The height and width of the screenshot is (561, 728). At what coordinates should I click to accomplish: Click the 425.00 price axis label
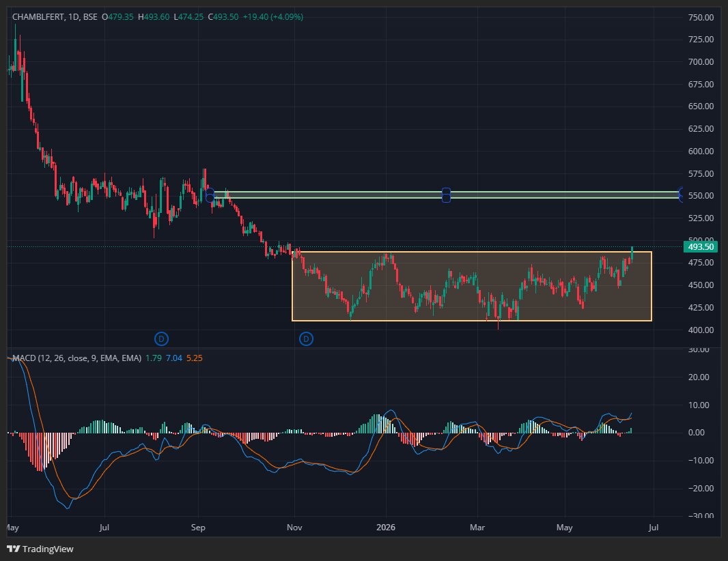[701, 307]
